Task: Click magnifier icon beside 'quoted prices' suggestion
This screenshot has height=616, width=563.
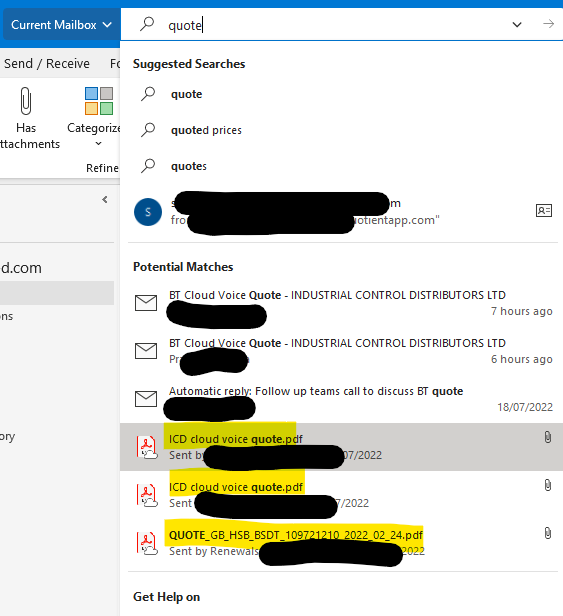Action: click(148, 129)
